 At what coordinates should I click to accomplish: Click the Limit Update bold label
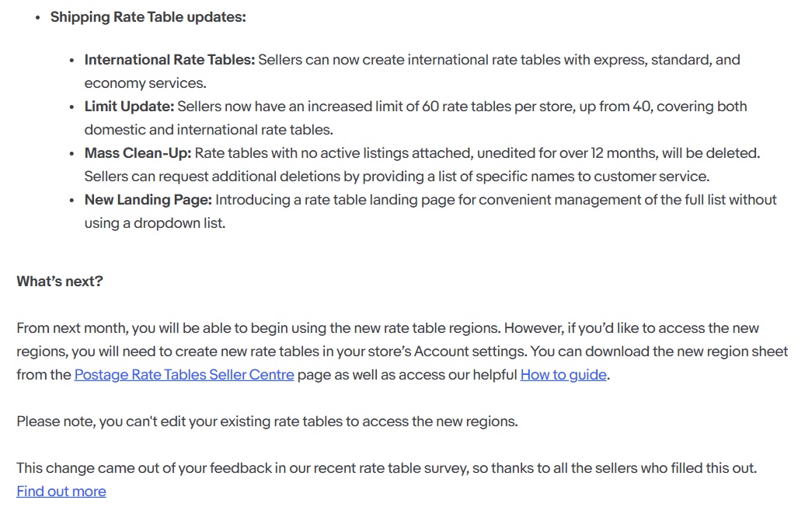129,107
